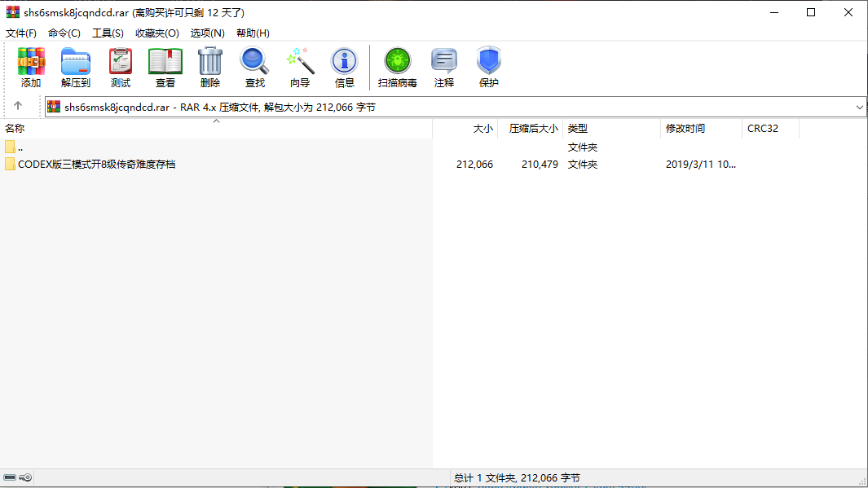Screen dimensions: 868x488
Task: Sort by Type (类型) column header
Action: [x=612, y=129]
